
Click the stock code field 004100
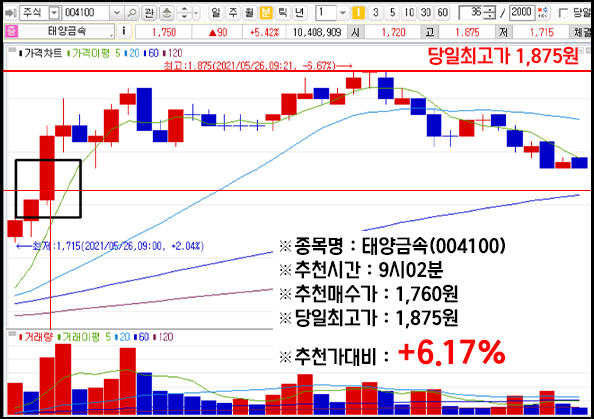coord(86,13)
